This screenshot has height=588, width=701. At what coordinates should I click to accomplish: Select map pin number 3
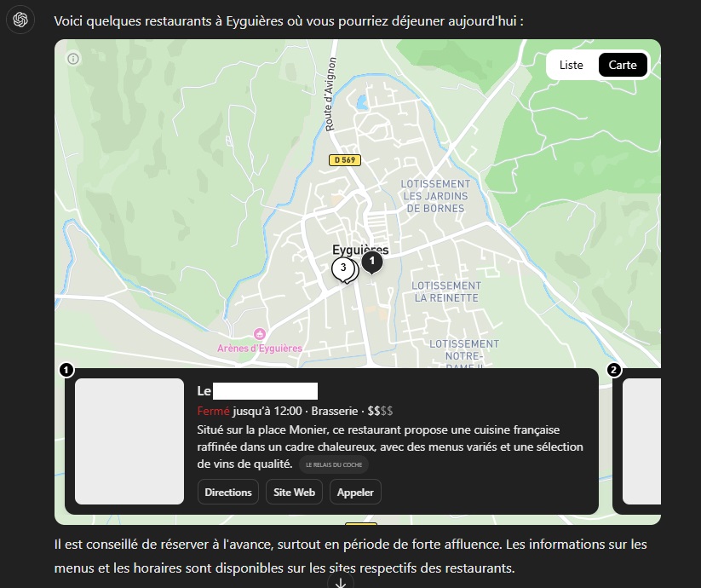click(342, 268)
